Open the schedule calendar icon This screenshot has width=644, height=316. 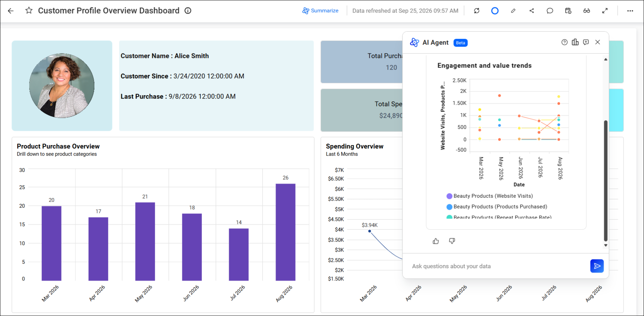coord(568,11)
